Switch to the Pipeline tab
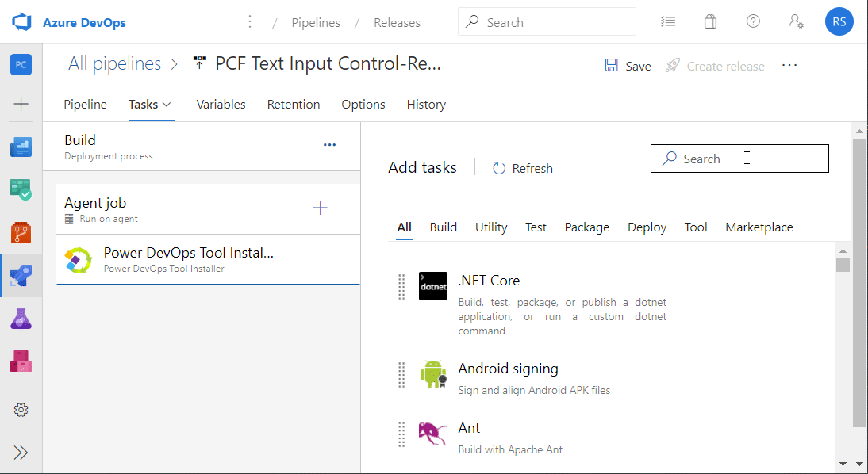The image size is (868, 474). 85,105
